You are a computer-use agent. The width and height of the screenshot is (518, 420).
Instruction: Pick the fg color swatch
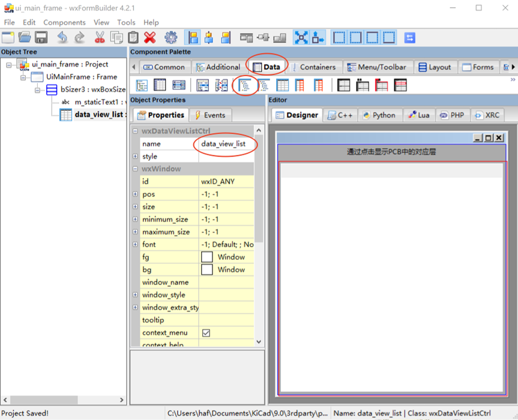(x=207, y=257)
